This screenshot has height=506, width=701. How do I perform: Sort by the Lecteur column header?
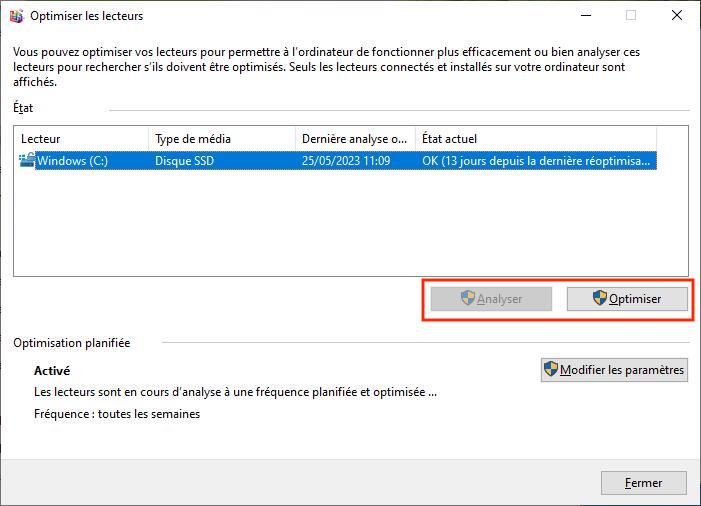(x=82, y=139)
